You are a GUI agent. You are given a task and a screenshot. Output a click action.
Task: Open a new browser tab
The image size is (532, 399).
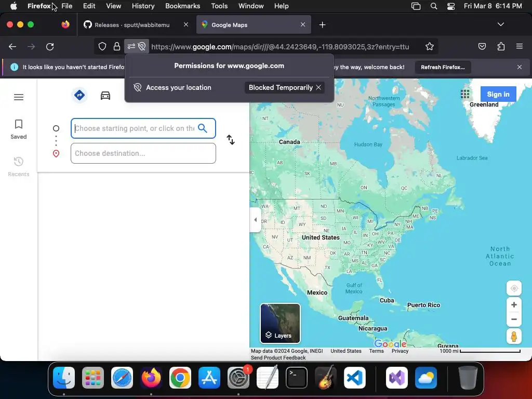tap(322, 25)
